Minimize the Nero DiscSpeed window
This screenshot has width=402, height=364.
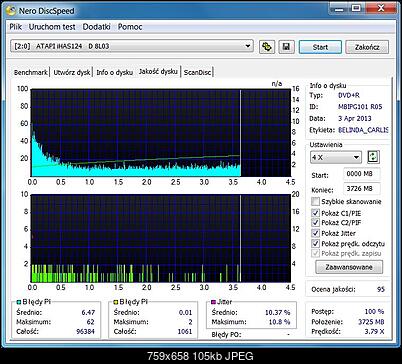point(339,8)
